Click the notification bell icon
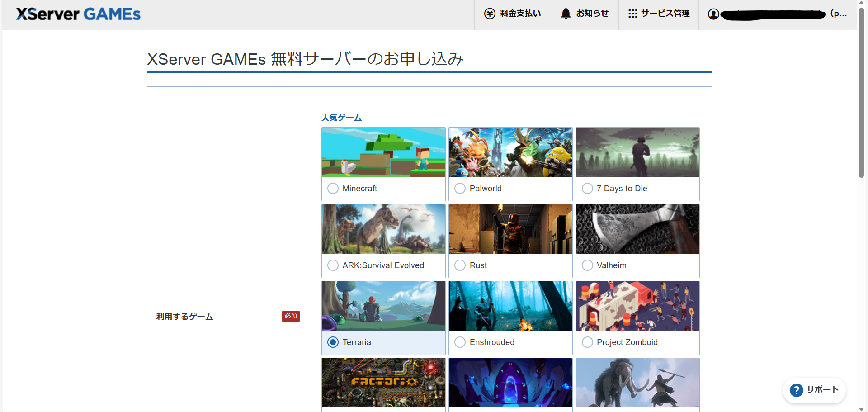868x412 pixels. coord(566,14)
